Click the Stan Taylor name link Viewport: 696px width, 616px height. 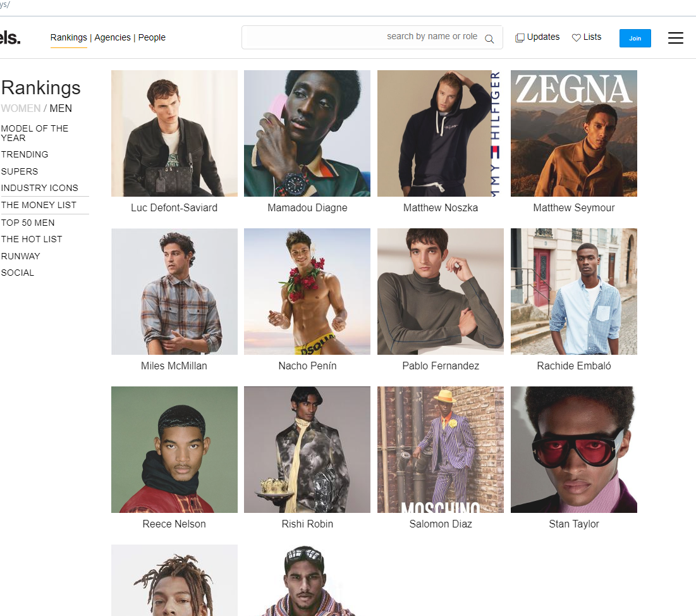pyautogui.click(x=573, y=524)
